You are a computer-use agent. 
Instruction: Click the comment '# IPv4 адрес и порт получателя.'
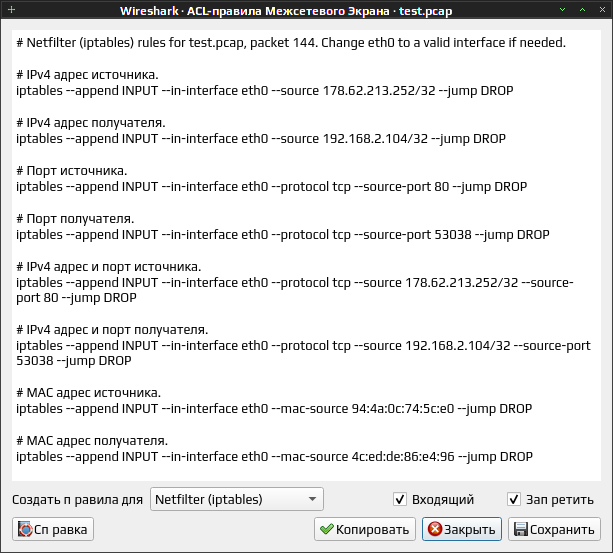coord(112,330)
